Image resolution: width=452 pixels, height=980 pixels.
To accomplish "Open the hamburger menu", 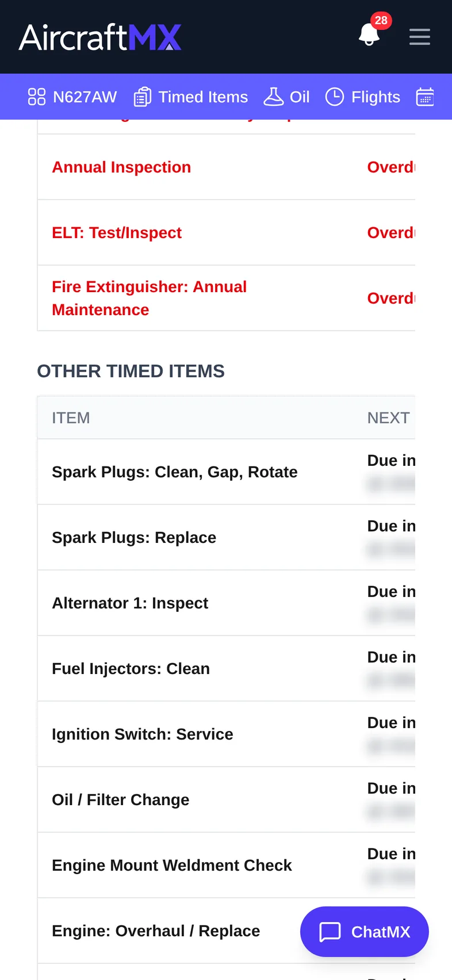I will tap(420, 37).
